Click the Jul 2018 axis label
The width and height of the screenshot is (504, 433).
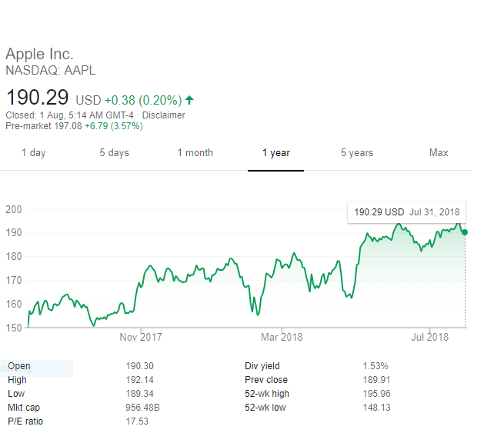[430, 337]
